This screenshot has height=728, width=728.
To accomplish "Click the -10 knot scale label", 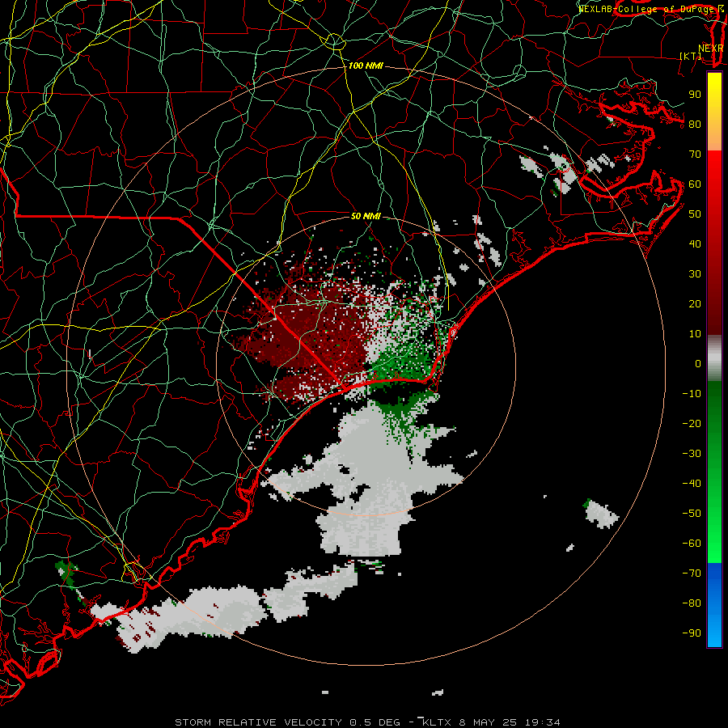I will [692, 394].
